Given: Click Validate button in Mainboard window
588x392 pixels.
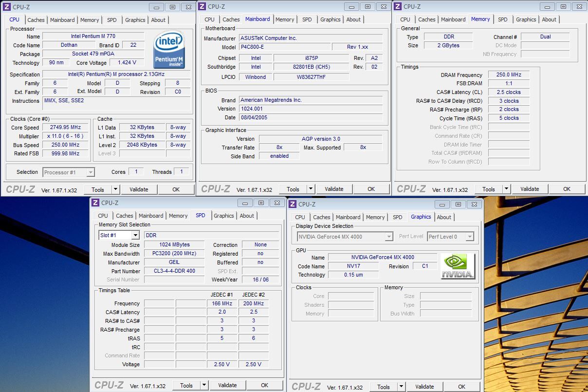Looking at the screenshot, I should point(334,189).
